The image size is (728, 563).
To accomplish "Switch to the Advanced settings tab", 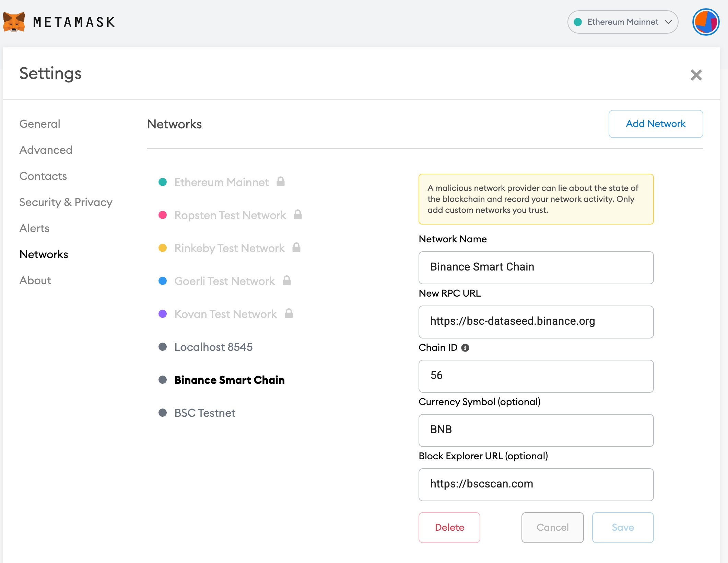I will (46, 150).
